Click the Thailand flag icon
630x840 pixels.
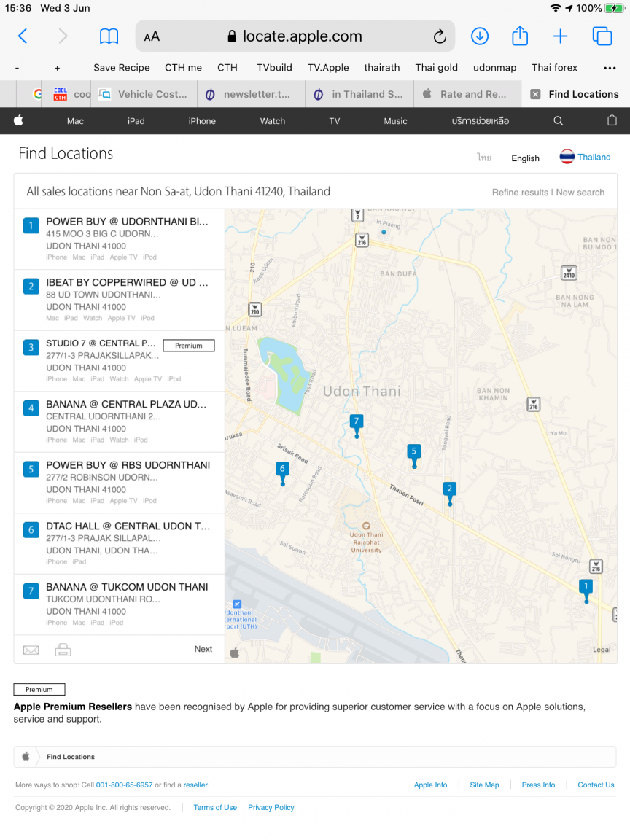[x=567, y=157]
